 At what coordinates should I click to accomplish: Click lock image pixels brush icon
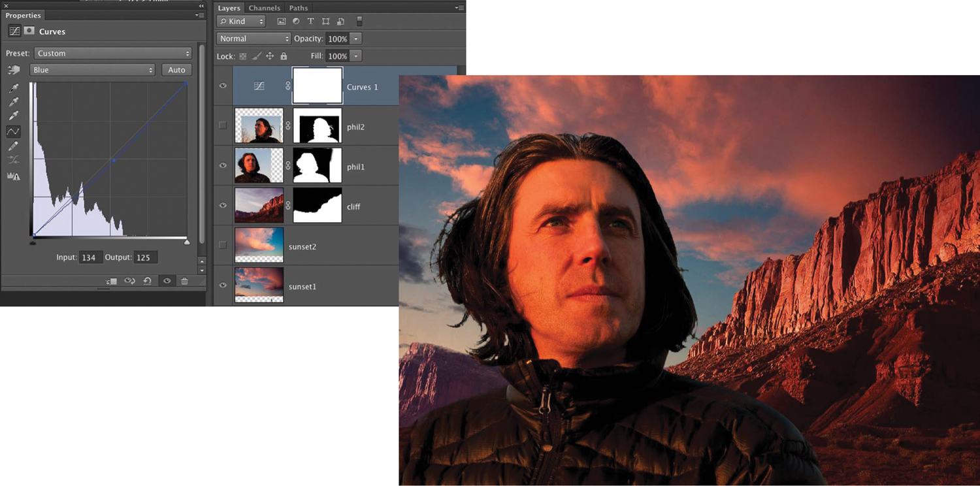pyautogui.click(x=256, y=57)
